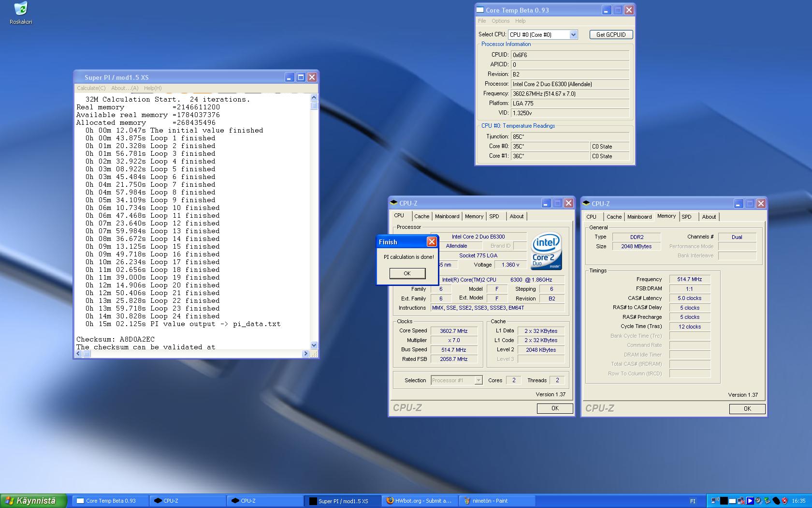Click the CPU-Z title icon in the memory window

point(586,203)
